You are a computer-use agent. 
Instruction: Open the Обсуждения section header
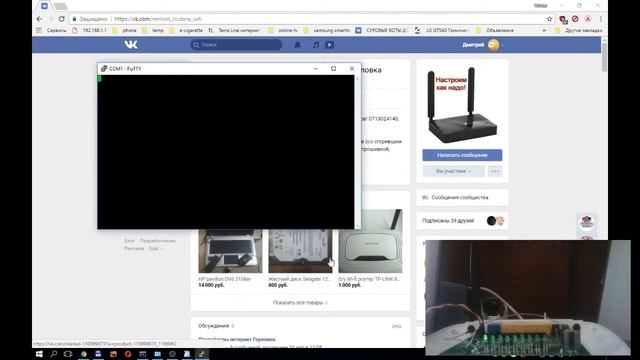click(214, 326)
